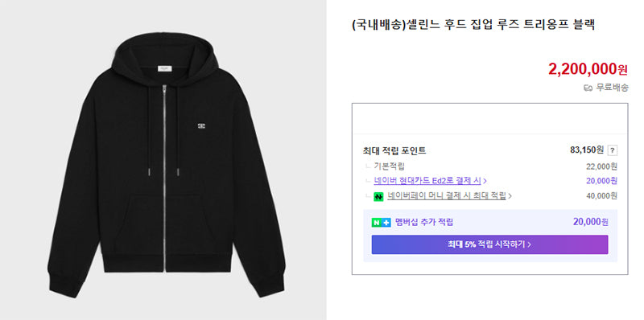The width and height of the screenshot is (644, 320).
Task: Open 네이버 현대카드 Ed2로 결제 시 link
Action: coord(427,181)
